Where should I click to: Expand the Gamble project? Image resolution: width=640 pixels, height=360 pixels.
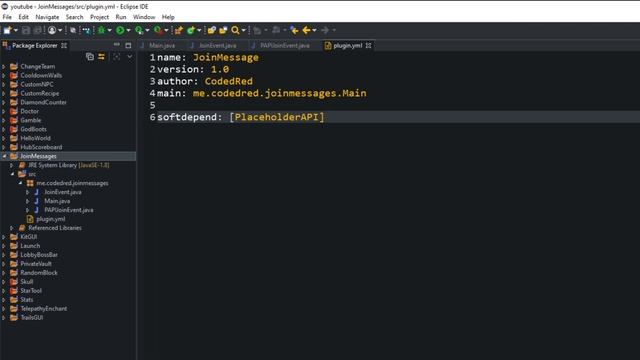pyautogui.click(x=4, y=120)
